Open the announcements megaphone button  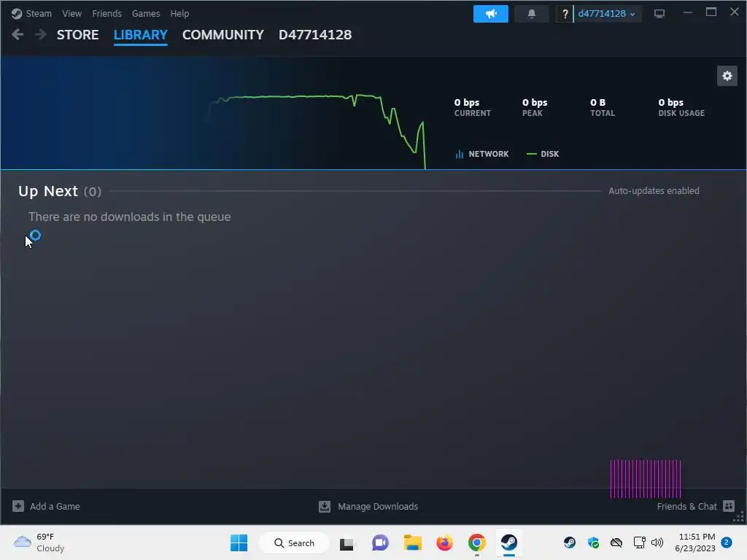point(491,14)
